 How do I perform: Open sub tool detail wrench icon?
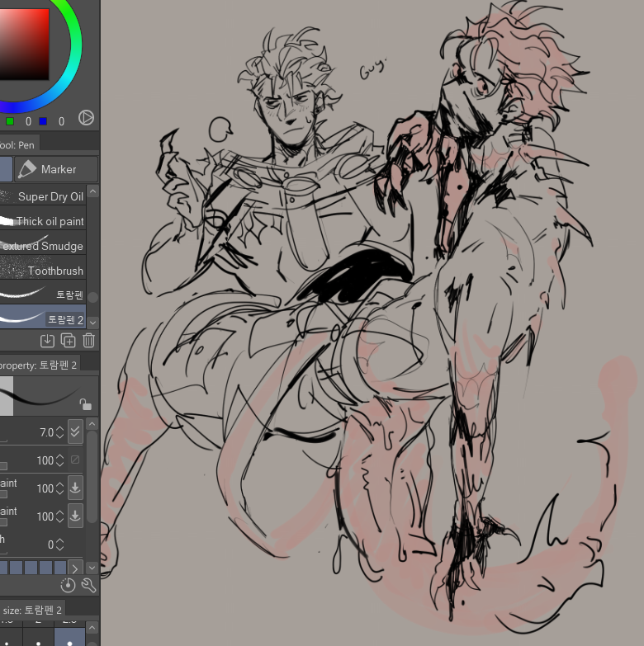click(x=88, y=585)
